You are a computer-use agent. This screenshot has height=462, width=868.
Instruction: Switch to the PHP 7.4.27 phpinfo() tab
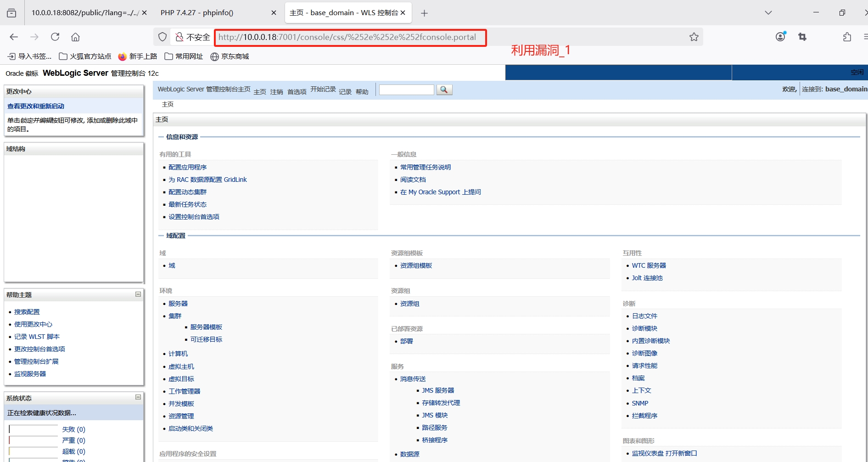tap(197, 13)
